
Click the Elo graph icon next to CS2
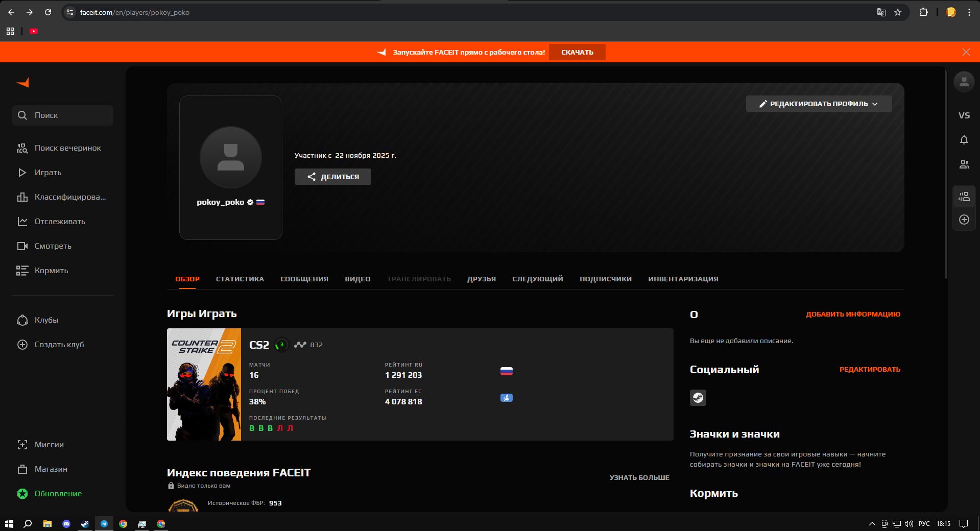click(x=300, y=345)
